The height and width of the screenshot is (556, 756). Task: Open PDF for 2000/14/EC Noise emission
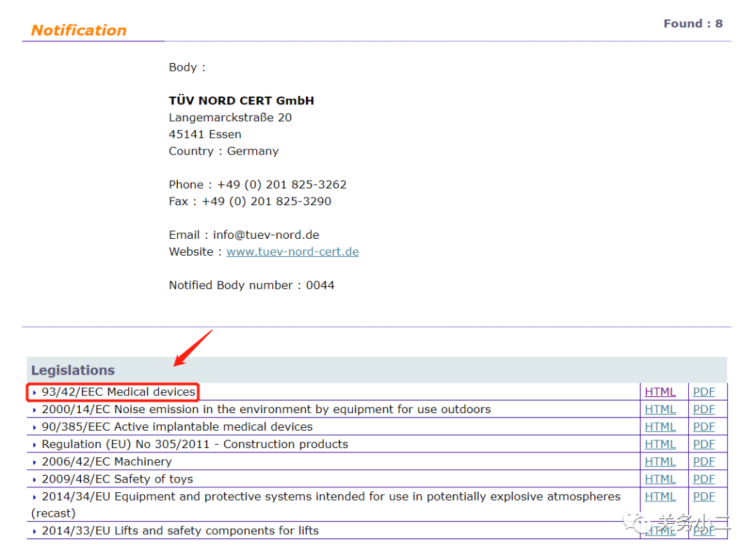point(704,410)
